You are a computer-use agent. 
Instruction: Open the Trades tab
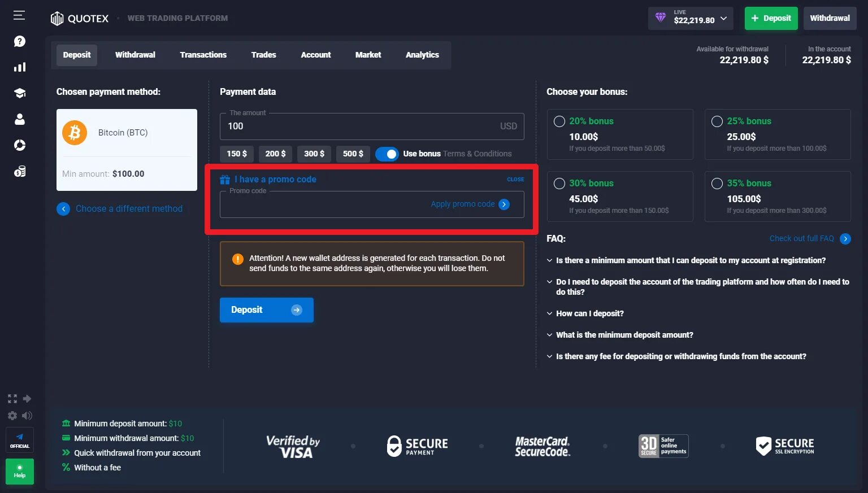click(x=264, y=55)
